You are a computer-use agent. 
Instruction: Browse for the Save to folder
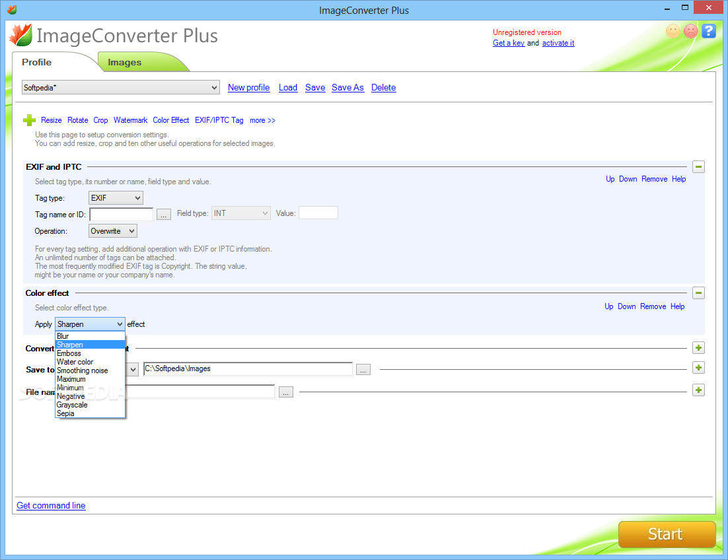[x=363, y=370]
